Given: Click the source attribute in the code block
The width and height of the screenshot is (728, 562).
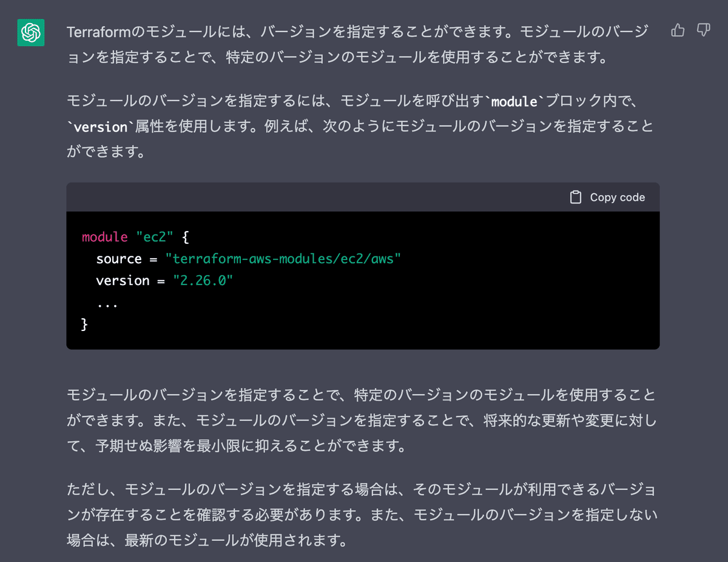Looking at the screenshot, I should click(x=119, y=259).
